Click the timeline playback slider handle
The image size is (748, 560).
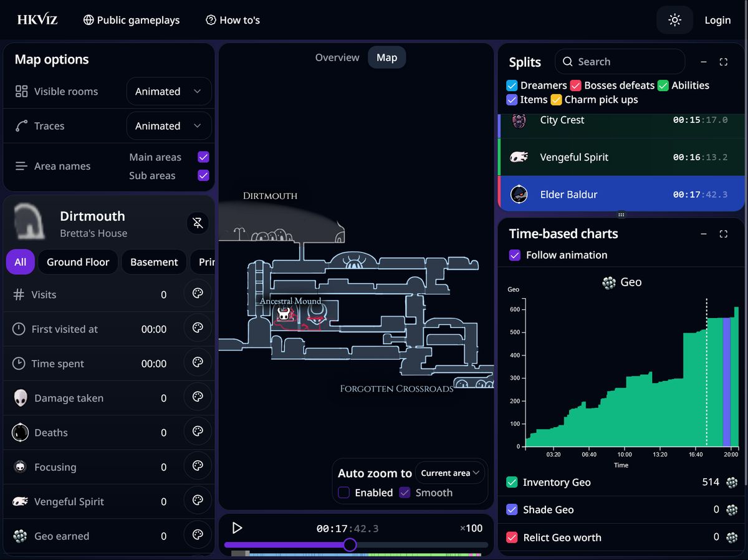coord(350,545)
